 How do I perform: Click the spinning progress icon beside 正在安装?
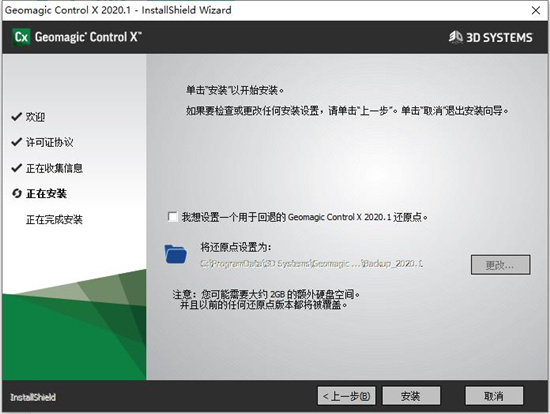pyautogui.click(x=17, y=193)
